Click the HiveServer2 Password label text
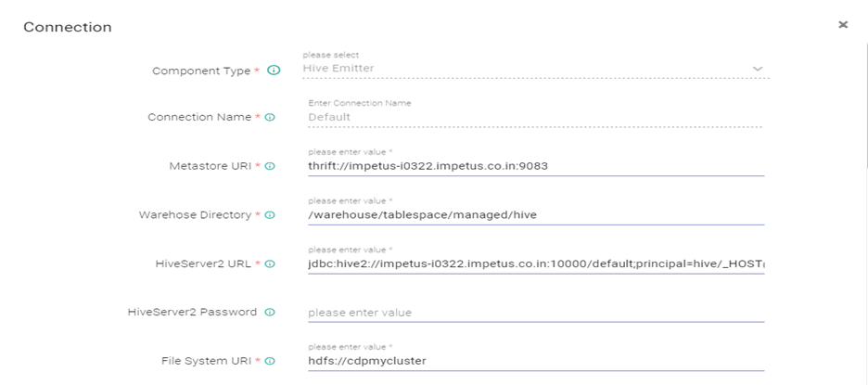 point(192,313)
